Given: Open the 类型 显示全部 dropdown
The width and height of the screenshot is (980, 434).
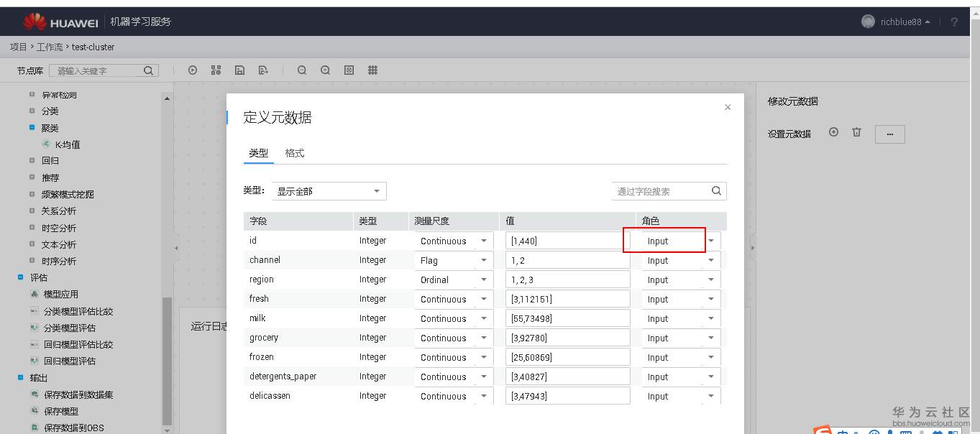Looking at the screenshot, I should (x=329, y=191).
